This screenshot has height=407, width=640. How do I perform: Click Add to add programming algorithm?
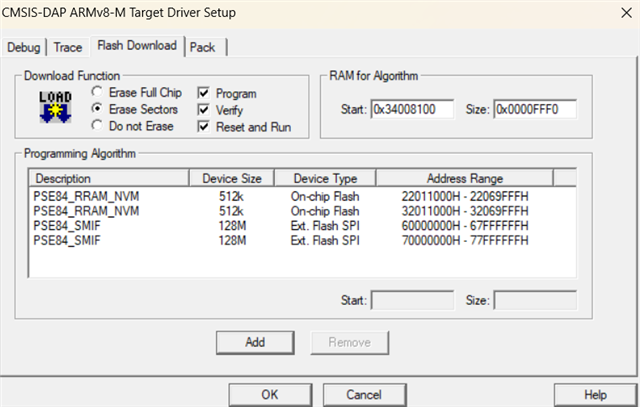255,342
